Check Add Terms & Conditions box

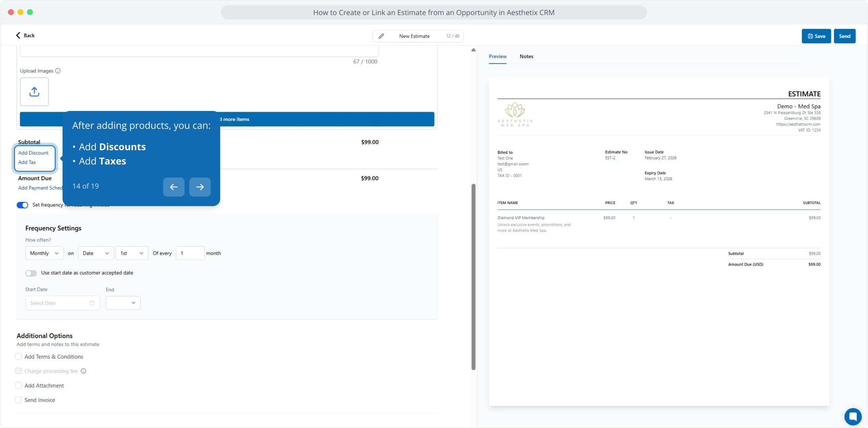pyautogui.click(x=19, y=357)
